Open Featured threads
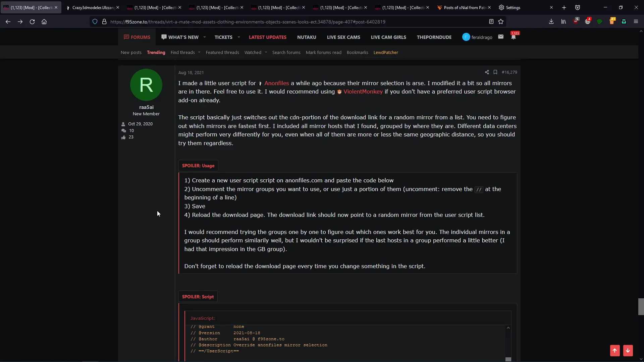This screenshot has height=362, width=644. click(x=222, y=53)
